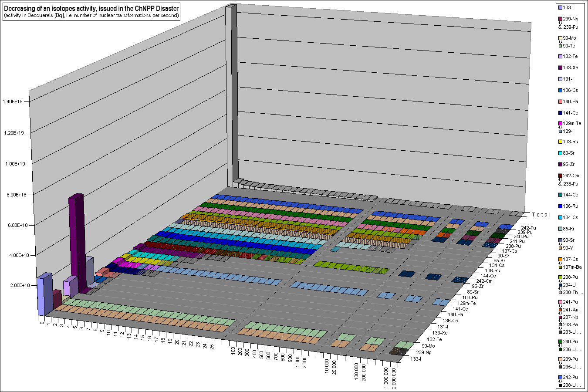Select the 230-Th legend entry text
This screenshot has width=588, height=392.
(x=573, y=293)
